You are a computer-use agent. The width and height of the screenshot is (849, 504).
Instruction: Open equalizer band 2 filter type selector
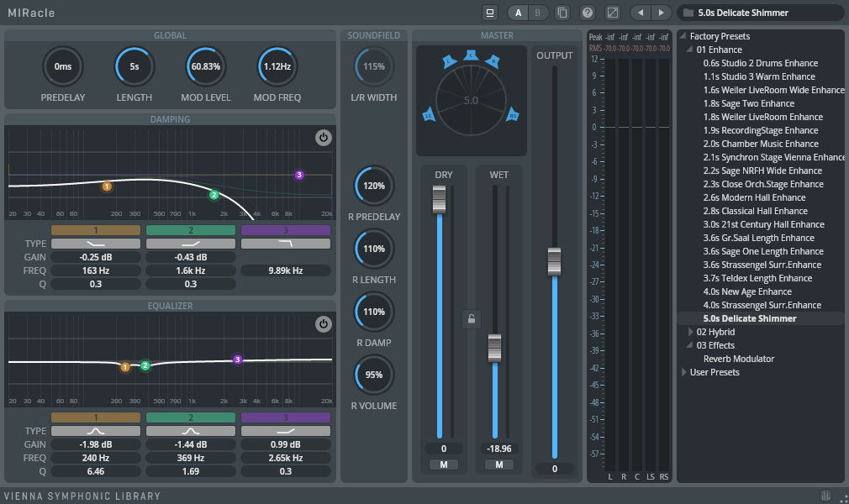pos(191,431)
